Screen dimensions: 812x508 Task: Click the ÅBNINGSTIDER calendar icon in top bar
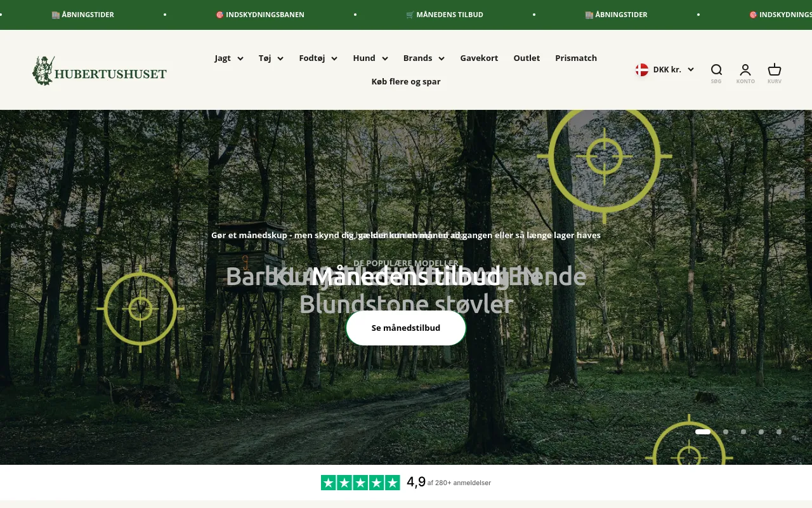coord(55,14)
